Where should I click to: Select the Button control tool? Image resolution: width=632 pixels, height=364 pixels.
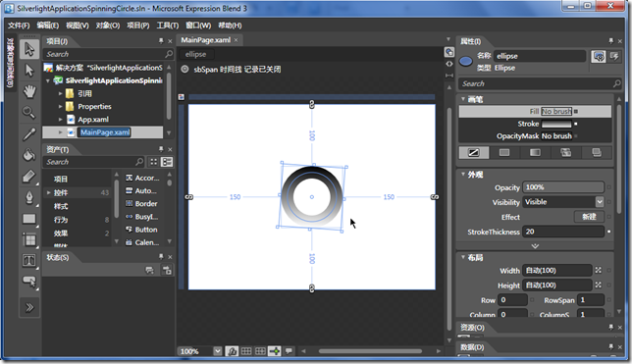click(x=29, y=281)
